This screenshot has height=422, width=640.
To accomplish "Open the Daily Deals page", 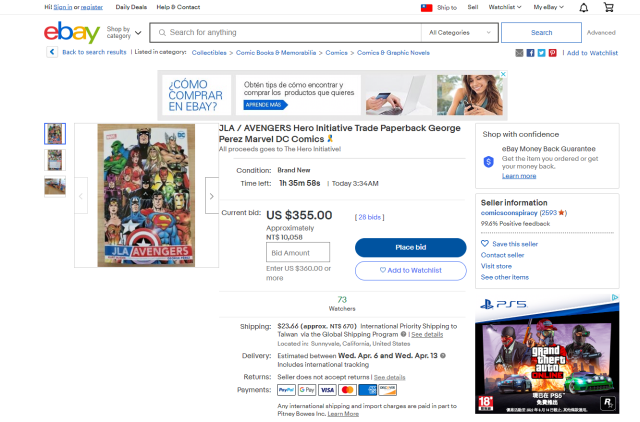I will (131, 7).
